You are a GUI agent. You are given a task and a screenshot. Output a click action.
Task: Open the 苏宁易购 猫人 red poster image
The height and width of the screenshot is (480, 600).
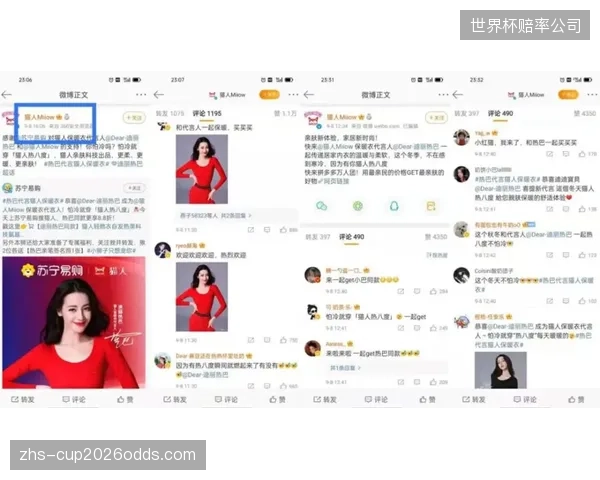74,322
